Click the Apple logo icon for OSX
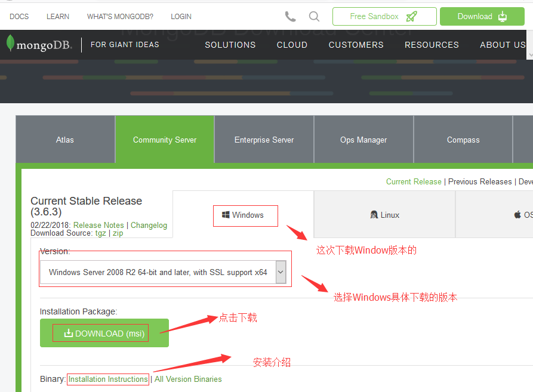Image resolution: width=533 pixels, height=392 pixels. [x=517, y=215]
